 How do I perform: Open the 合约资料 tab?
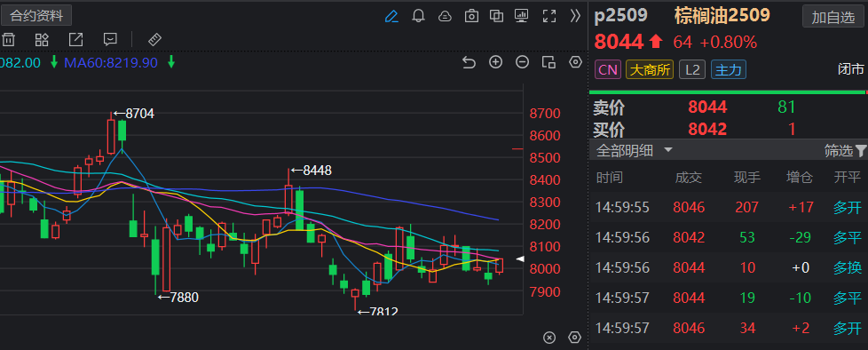click(36, 16)
